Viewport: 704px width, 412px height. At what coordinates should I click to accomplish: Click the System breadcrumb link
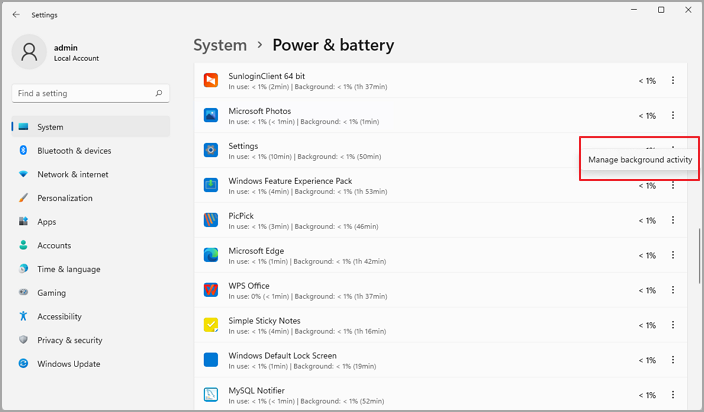pyautogui.click(x=220, y=45)
